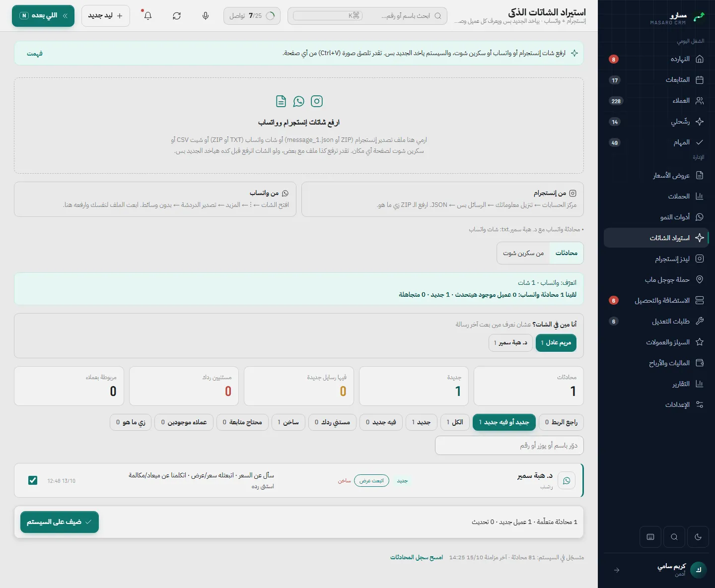Viewport: 715px width, 588px height.
Task: Toggle dark mode moon icon
Action: point(698,537)
